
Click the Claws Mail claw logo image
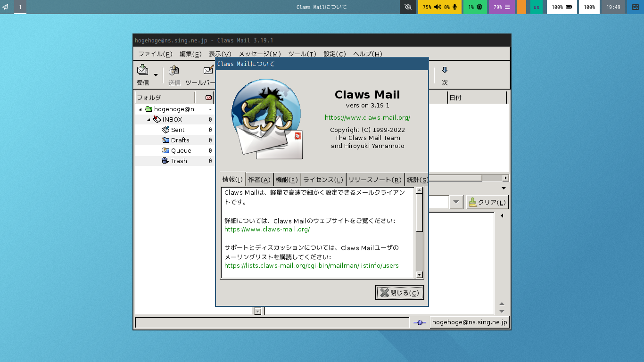point(267,119)
